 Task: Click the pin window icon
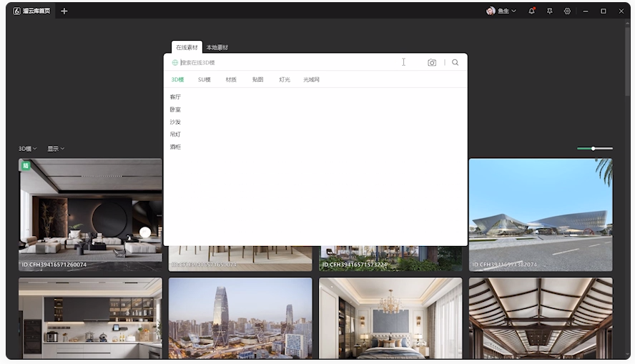point(549,11)
